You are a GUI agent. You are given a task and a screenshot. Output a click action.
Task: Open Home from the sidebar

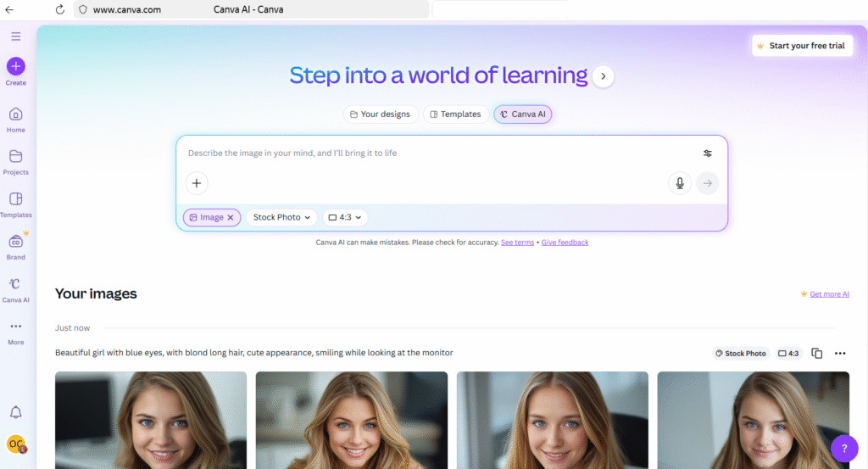[x=16, y=115]
